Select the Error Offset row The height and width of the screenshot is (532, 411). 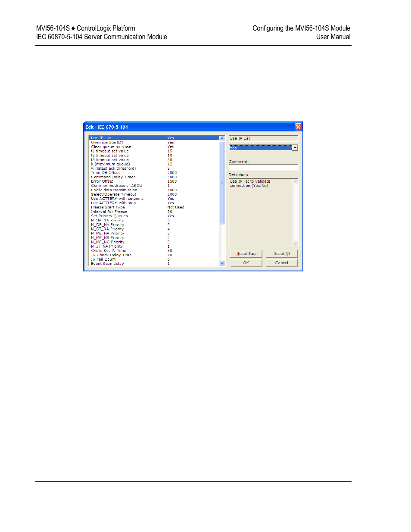pos(154,181)
